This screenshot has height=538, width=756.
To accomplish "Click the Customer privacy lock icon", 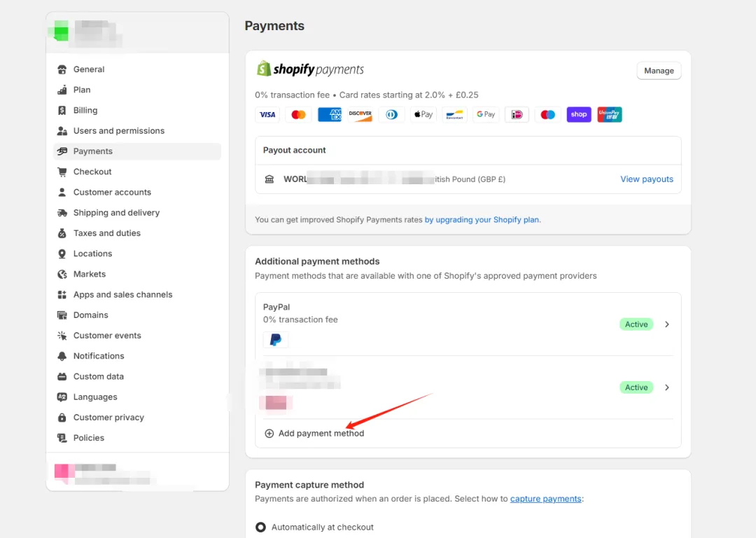I will [x=62, y=418].
